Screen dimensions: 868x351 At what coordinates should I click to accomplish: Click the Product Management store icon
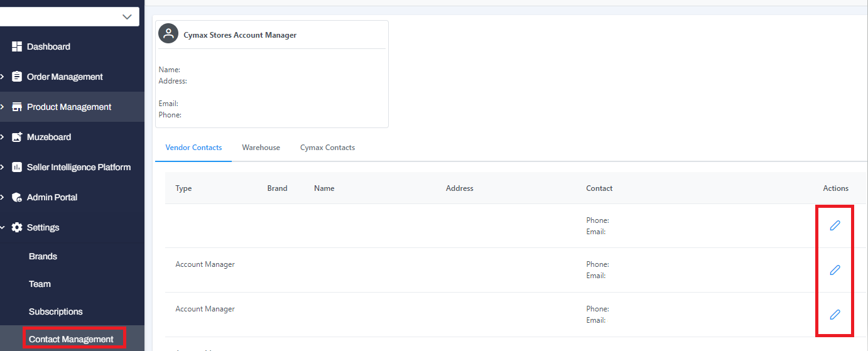[x=17, y=107]
